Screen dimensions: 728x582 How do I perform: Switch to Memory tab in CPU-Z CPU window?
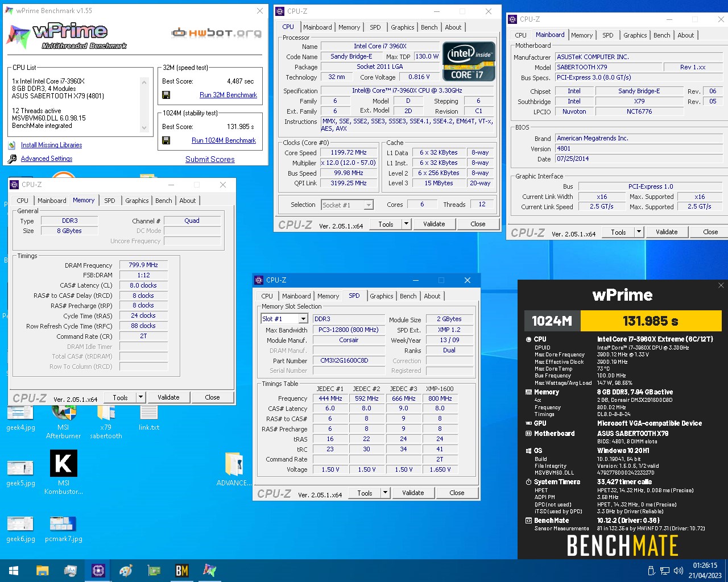tap(349, 27)
